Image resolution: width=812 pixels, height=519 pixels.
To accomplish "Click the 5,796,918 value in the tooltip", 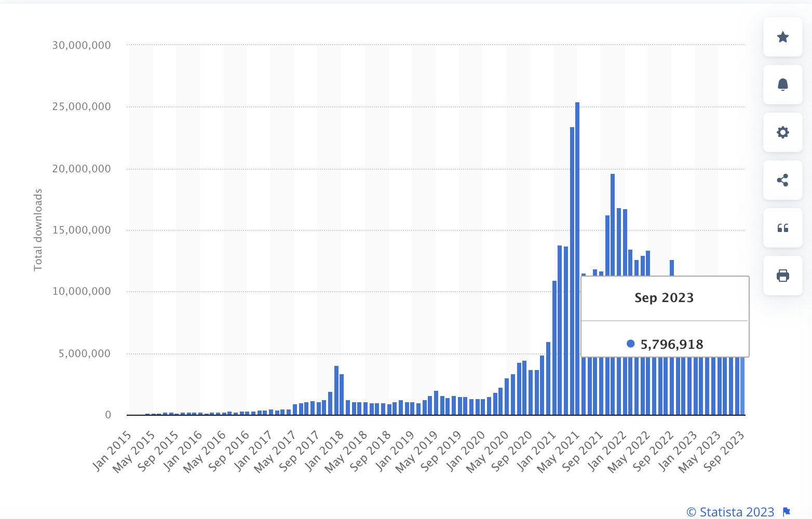I will coord(672,344).
